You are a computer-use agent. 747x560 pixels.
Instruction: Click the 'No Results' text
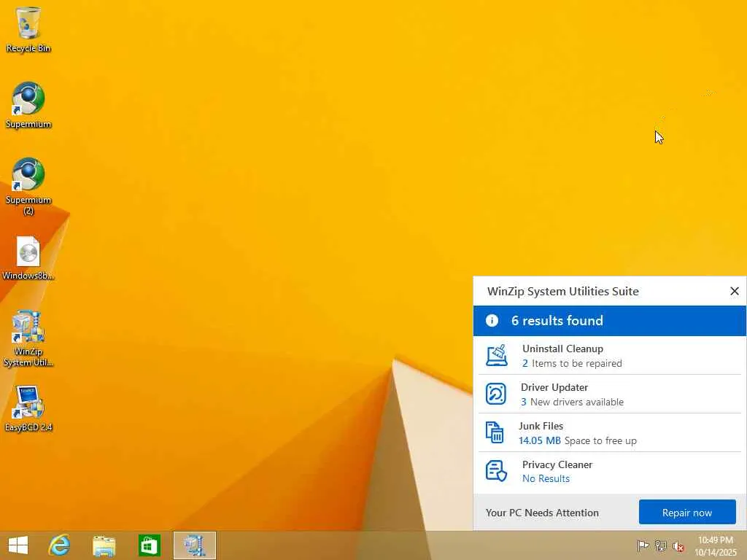tap(546, 478)
